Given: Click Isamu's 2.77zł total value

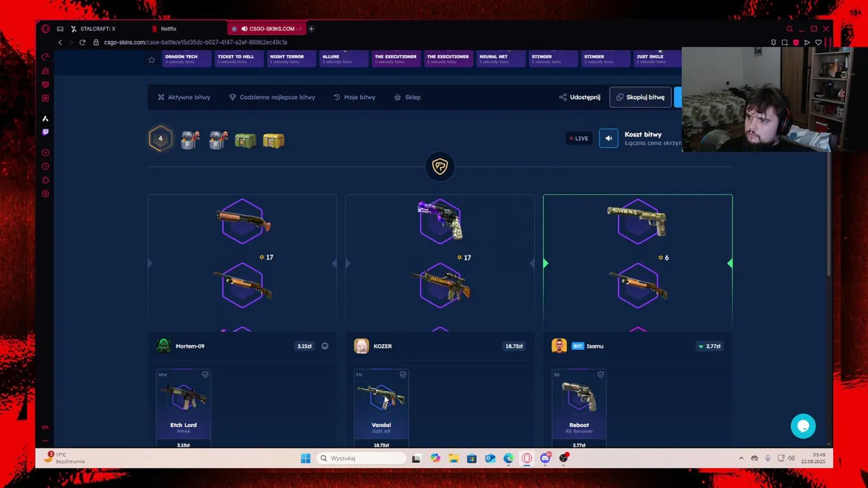Looking at the screenshot, I should coord(709,346).
